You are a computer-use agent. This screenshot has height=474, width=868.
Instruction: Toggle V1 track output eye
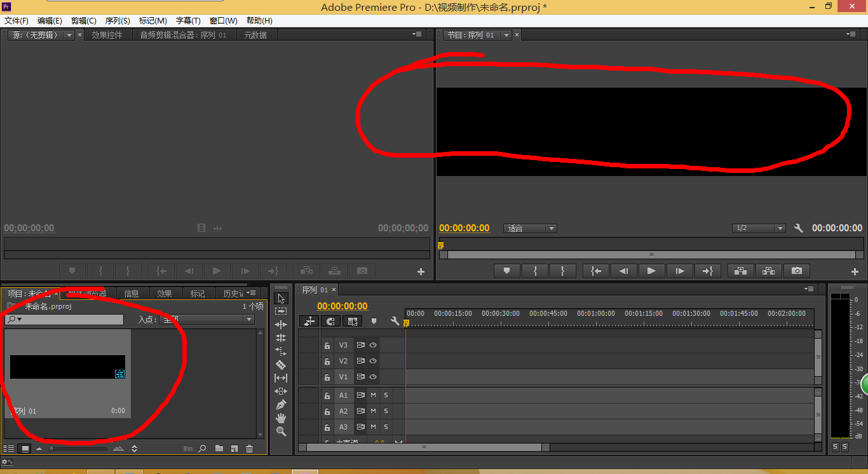tap(373, 377)
